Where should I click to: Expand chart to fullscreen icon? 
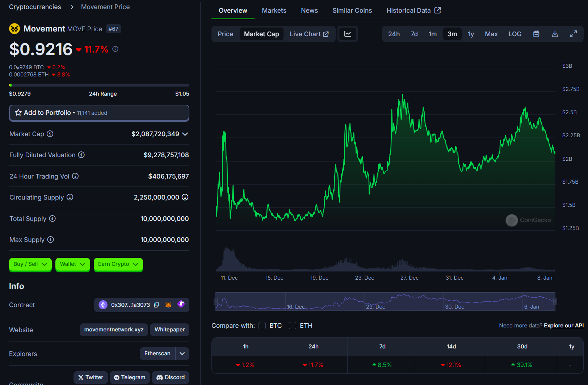574,34
